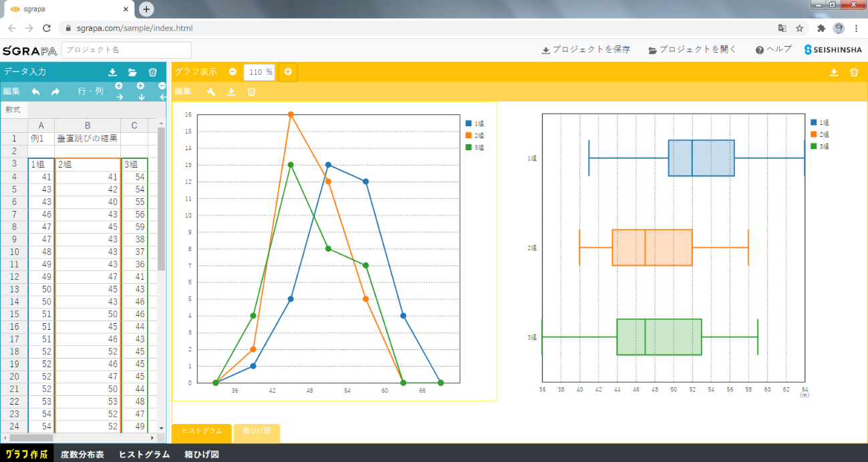
Task: Switch to グラフ作成 in the bottom bar
Action: (x=27, y=455)
